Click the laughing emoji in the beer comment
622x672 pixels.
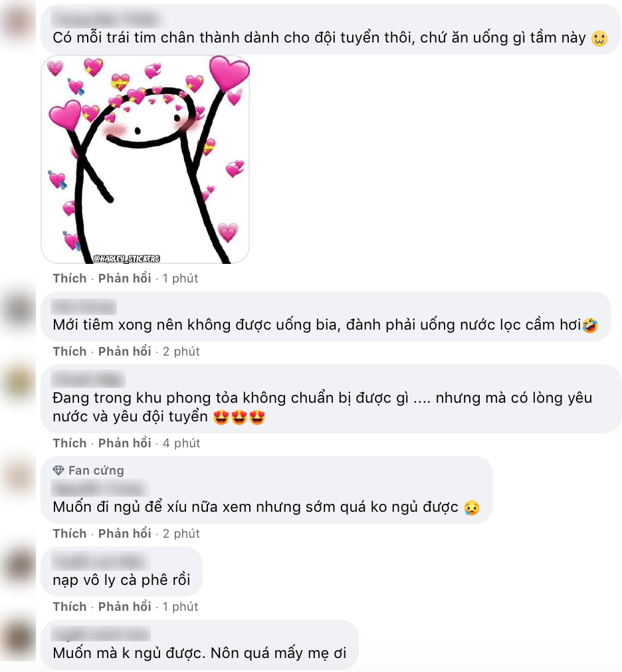(590, 325)
